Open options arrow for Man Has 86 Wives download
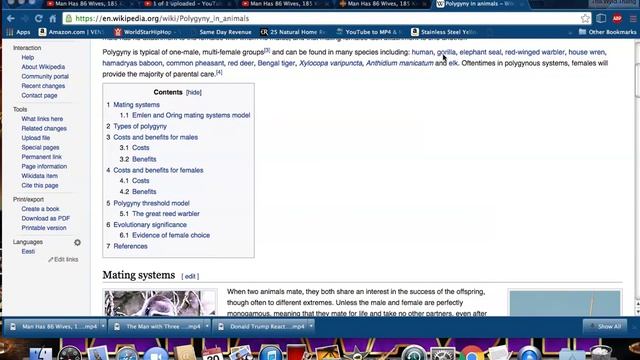Viewport: 640px width, 360px height. (103, 326)
